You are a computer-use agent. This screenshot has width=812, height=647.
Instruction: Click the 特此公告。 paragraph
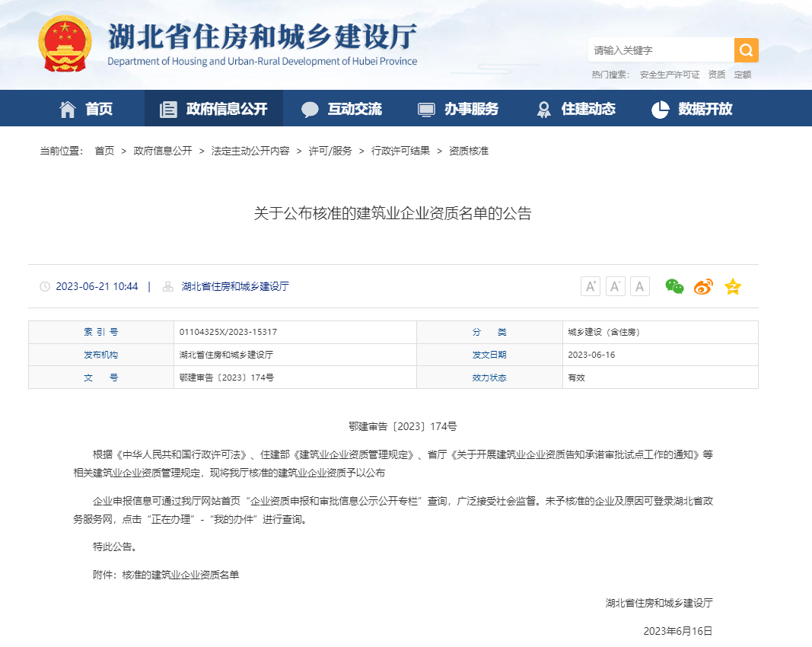point(115,547)
